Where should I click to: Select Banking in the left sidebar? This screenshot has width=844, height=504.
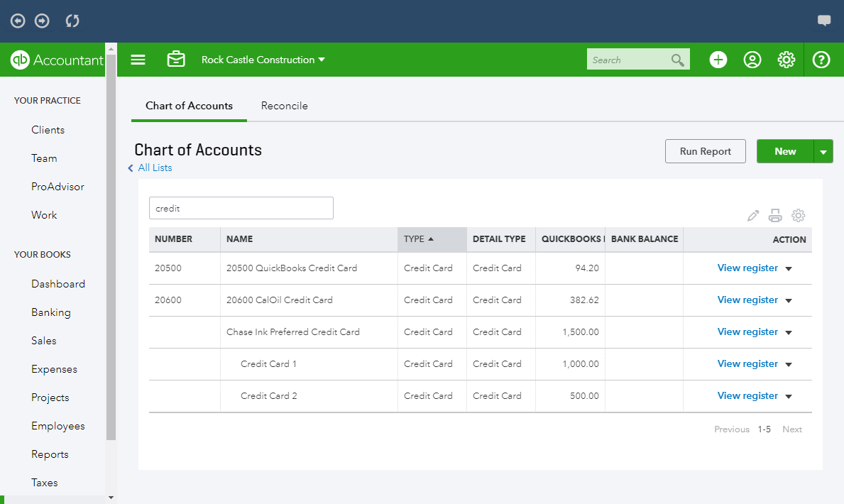click(50, 312)
